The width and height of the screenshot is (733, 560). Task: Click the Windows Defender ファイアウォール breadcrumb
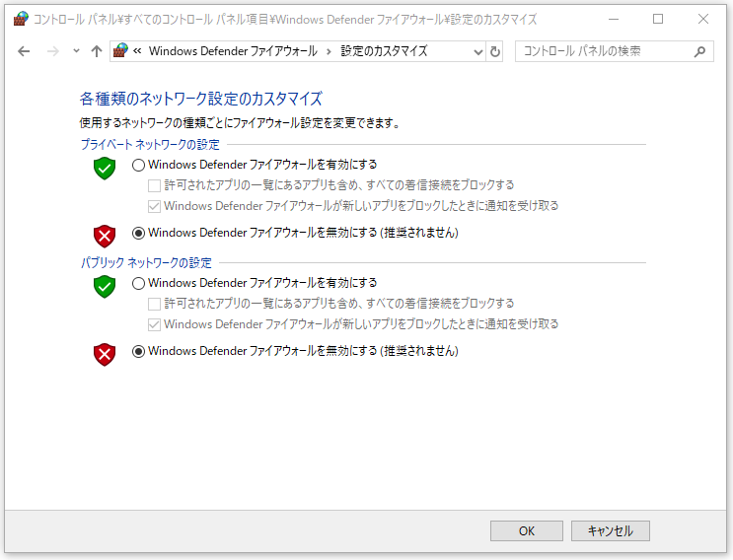[233, 51]
